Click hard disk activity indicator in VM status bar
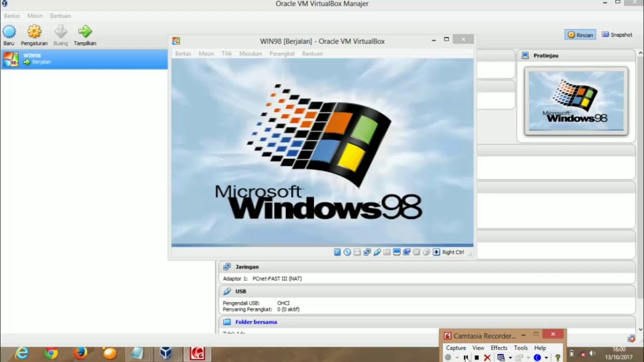 (x=337, y=252)
